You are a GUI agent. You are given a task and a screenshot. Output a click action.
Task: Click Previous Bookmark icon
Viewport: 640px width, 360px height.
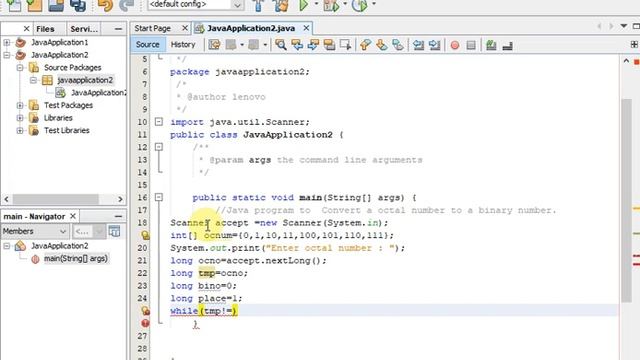pos(365,45)
